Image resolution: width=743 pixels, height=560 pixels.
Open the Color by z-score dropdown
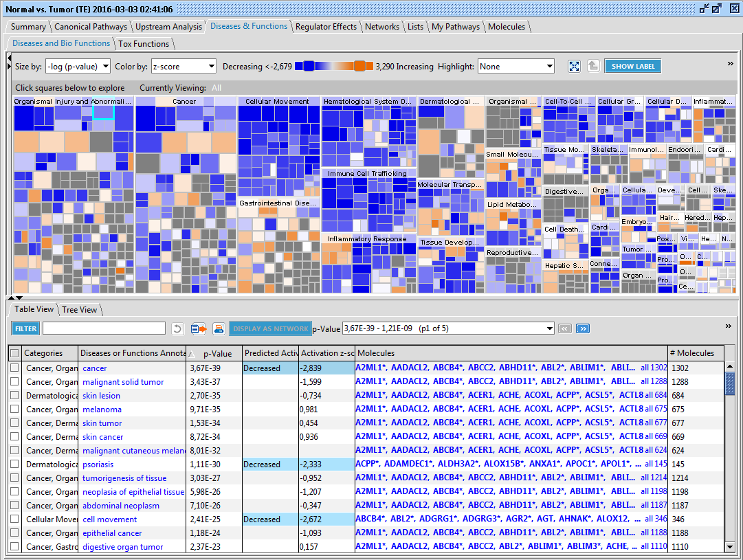[x=184, y=67]
